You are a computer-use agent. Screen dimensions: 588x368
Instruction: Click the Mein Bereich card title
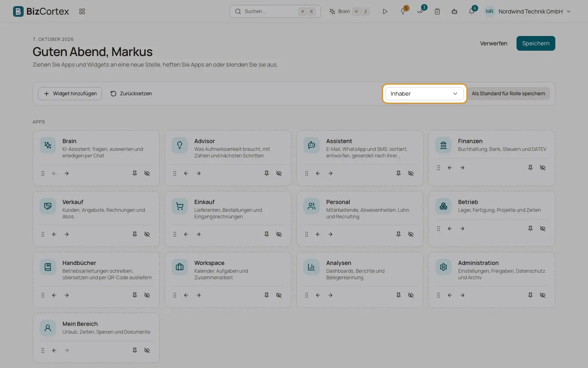pyautogui.click(x=80, y=324)
